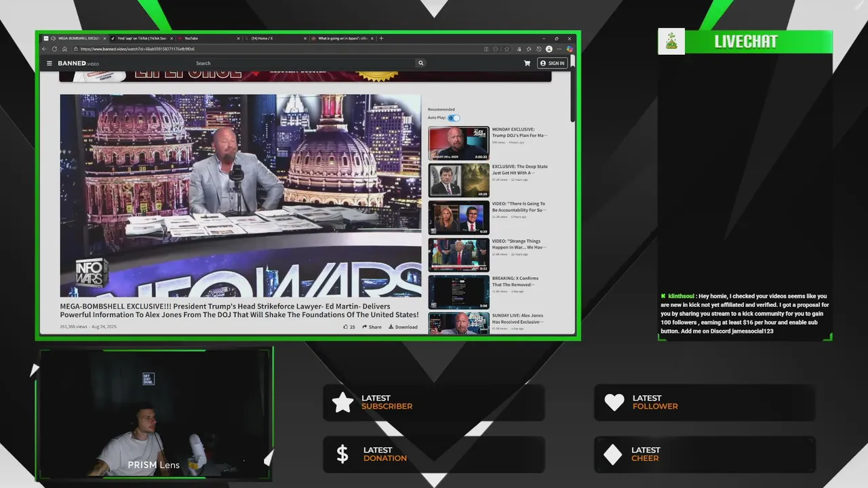Image resolution: width=868 pixels, height=488 pixels.
Task: Open 'EXCLUSIVE: The Deep State' thumbnail
Action: tap(458, 180)
